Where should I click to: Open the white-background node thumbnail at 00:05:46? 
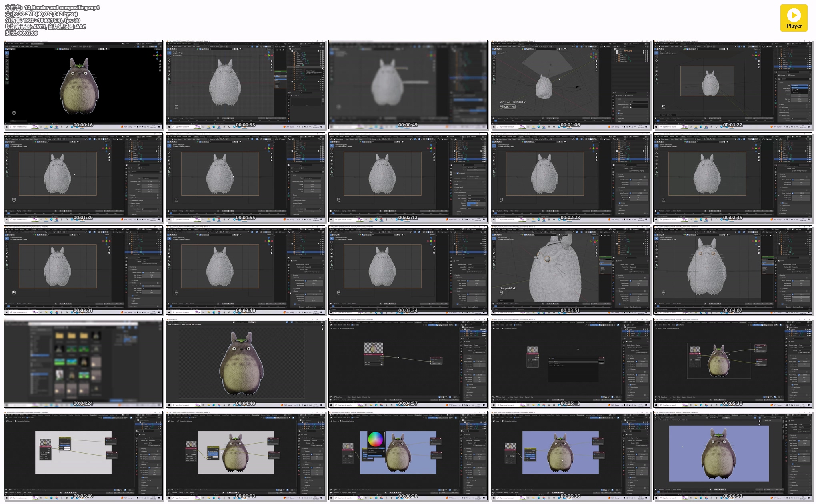(x=84, y=456)
